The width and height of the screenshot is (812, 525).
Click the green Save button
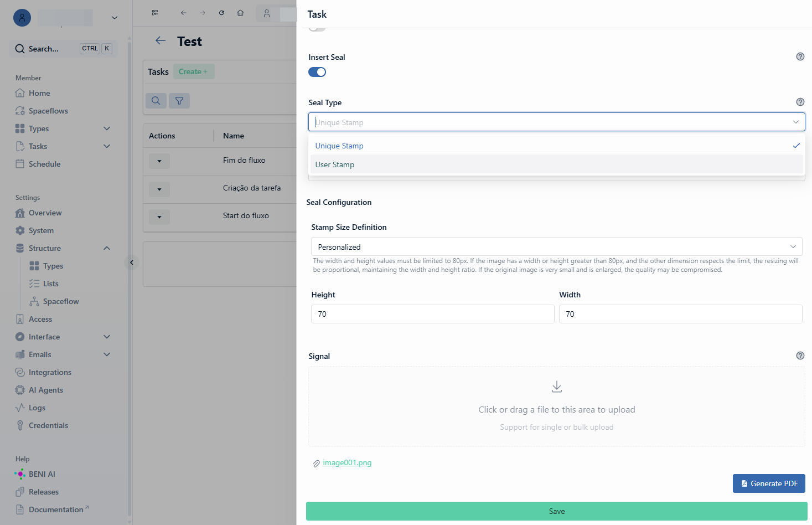pos(557,511)
